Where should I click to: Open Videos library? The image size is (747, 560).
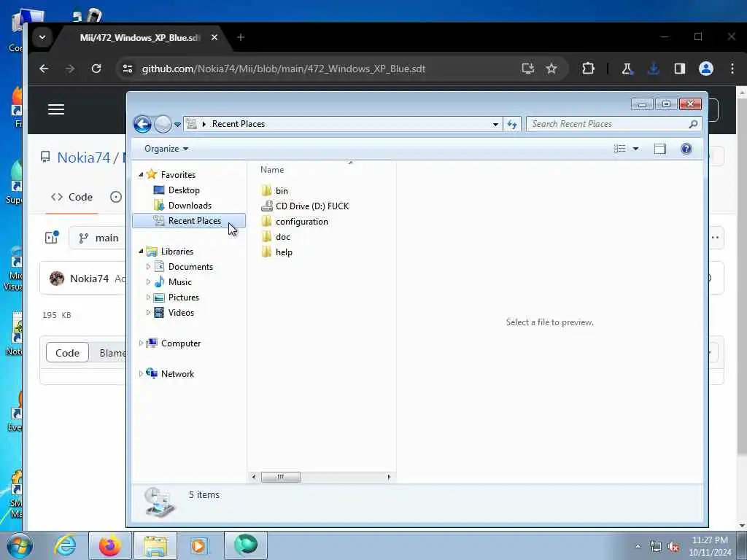[x=181, y=312]
